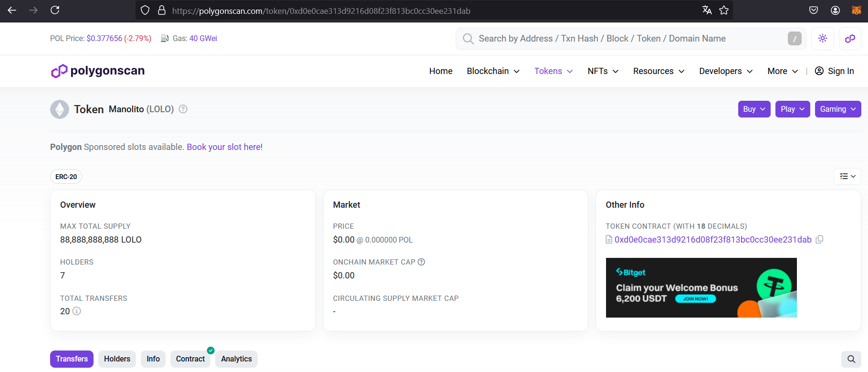
Task: Click the info icon next to total transfers
Action: coord(76,311)
